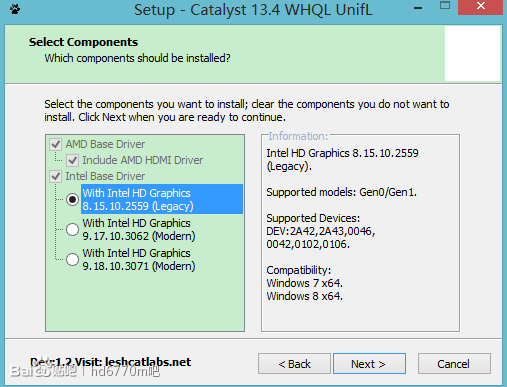Cancel the Catalyst setup
Image resolution: width=507 pixels, height=387 pixels.
pos(454,364)
